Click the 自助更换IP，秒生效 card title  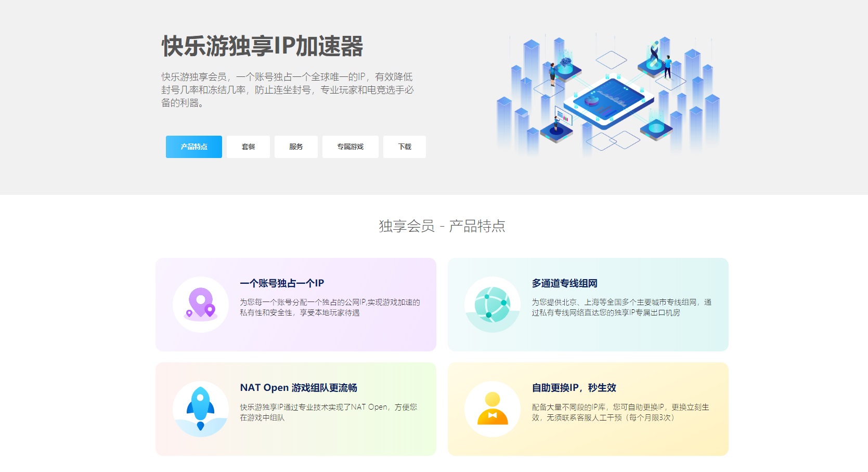pos(574,388)
